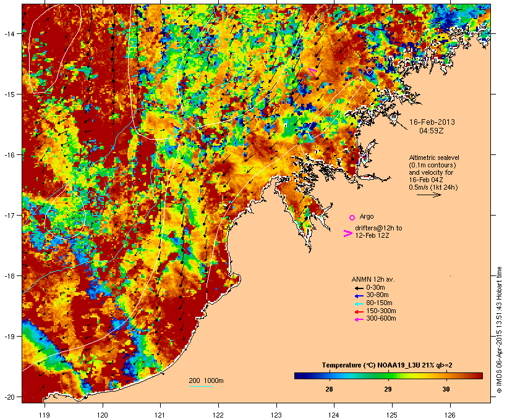Screen dimensions: 507x420
Task: Click the temperature color bar near 30
Action: click(446, 376)
